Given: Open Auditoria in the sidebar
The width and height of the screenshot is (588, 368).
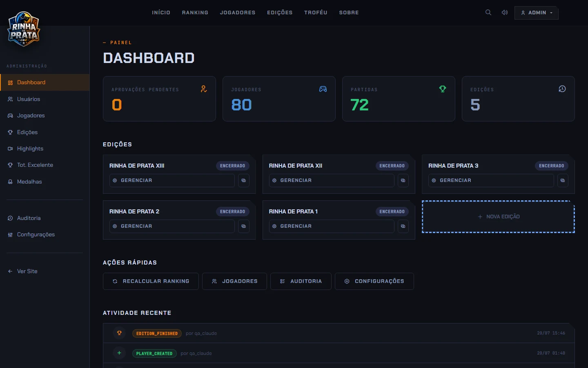Looking at the screenshot, I should click(x=45, y=218).
